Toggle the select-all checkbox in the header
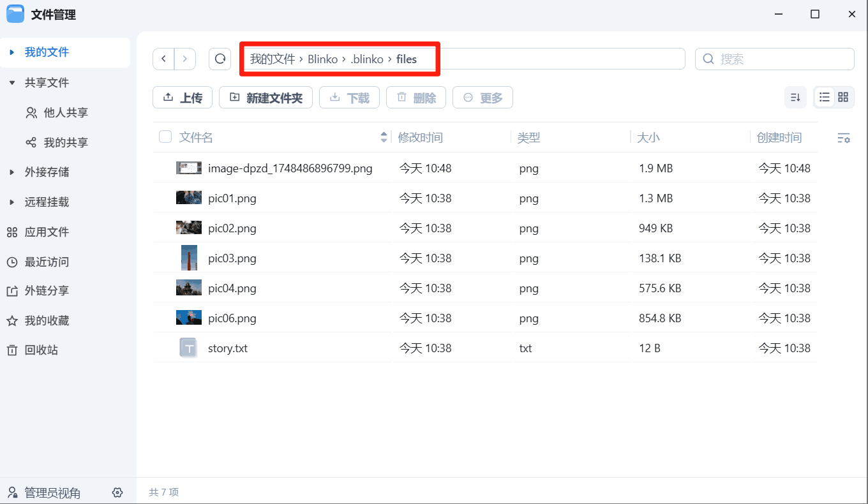This screenshot has height=504, width=868. click(165, 137)
